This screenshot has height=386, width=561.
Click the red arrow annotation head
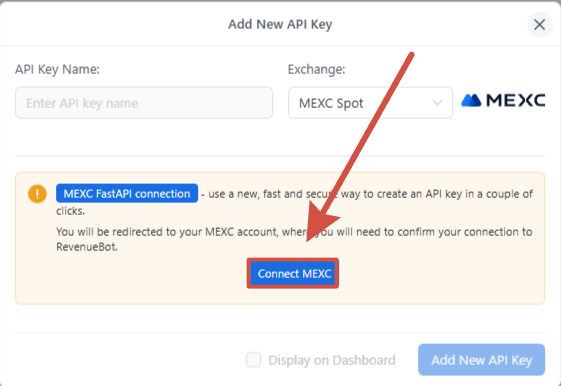pos(322,224)
